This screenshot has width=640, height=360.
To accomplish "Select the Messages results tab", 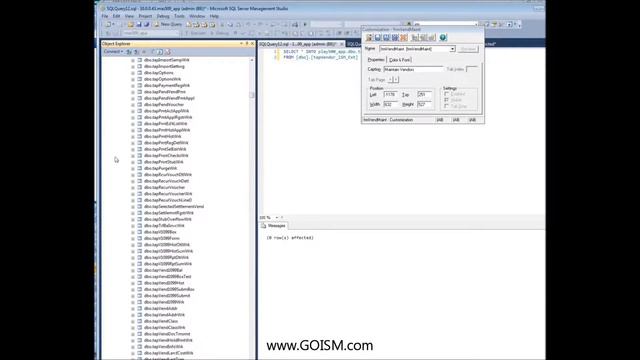I will [x=273, y=226].
